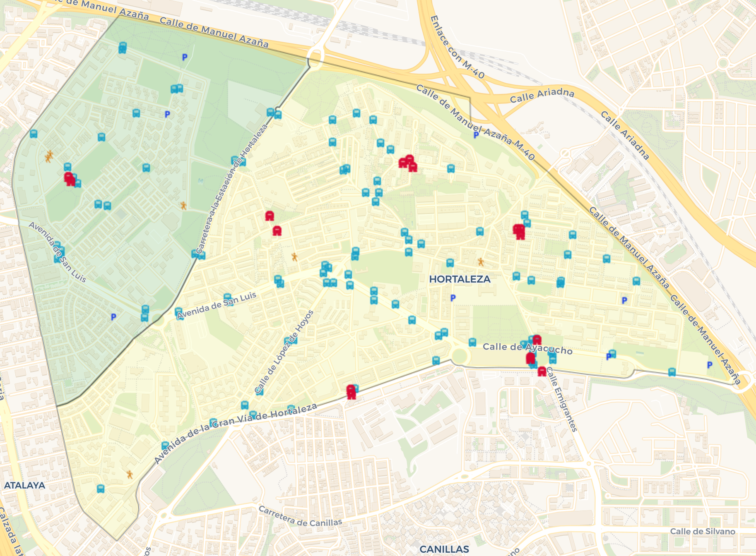
Task: Click the easternmost parking icon near the roundabout
Action: coord(710,365)
